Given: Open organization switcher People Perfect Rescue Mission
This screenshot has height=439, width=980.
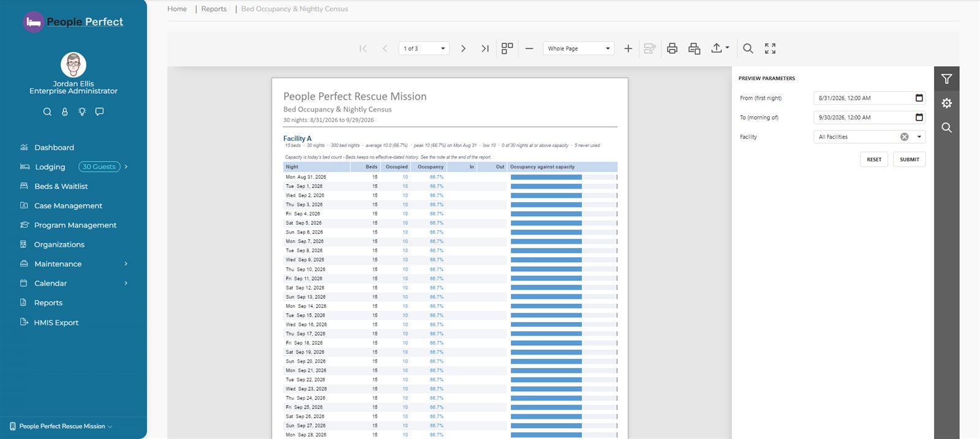Looking at the screenshot, I should [x=61, y=426].
